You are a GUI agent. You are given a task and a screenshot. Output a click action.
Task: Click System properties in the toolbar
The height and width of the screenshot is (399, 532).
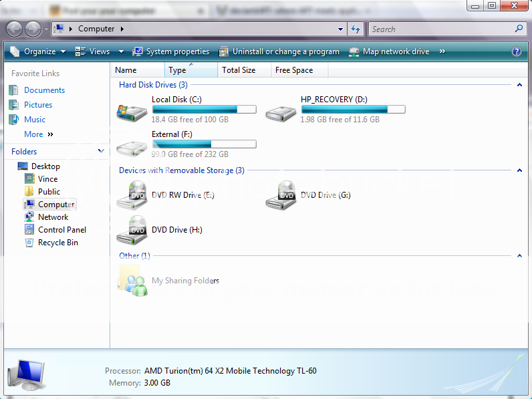[x=171, y=51]
